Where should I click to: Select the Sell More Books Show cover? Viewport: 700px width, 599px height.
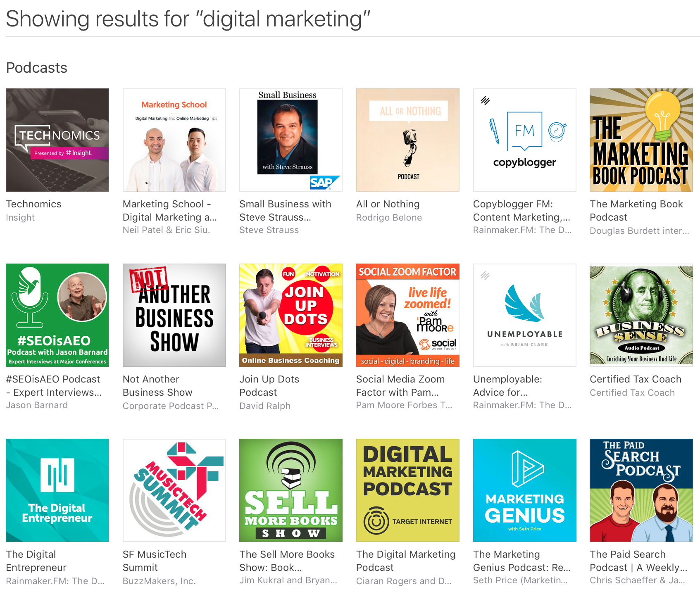(291, 490)
